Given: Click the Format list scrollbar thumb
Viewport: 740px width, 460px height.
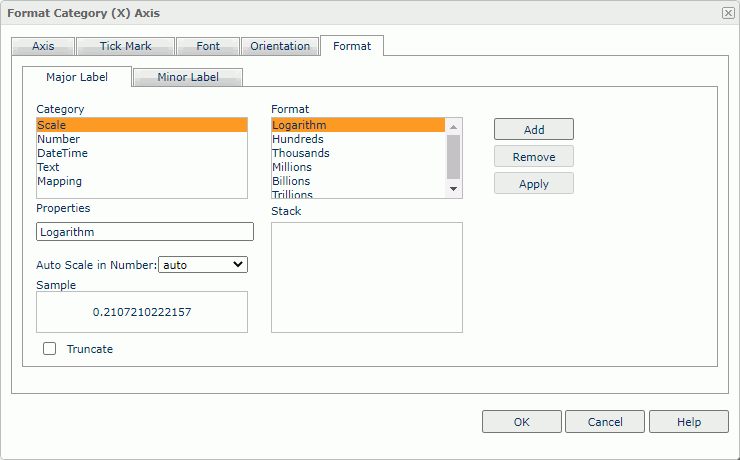Looking at the screenshot, I should 454,157.
